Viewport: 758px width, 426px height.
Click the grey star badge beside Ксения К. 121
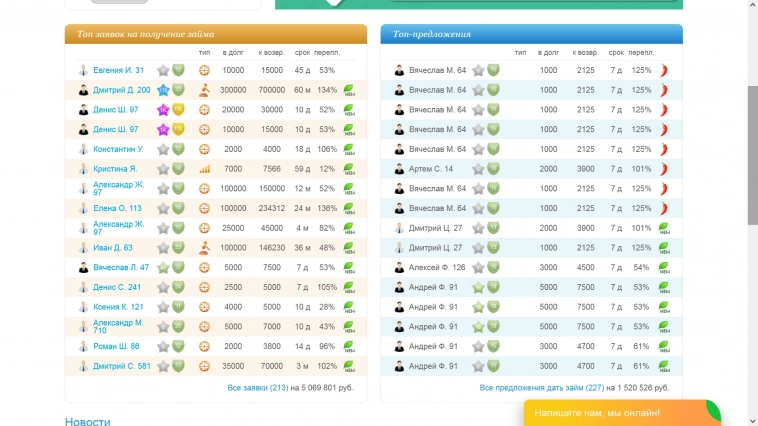[x=163, y=307]
